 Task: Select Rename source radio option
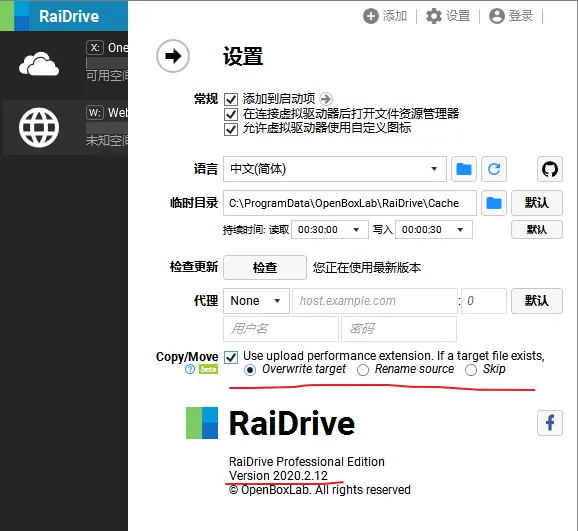[x=363, y=370]
